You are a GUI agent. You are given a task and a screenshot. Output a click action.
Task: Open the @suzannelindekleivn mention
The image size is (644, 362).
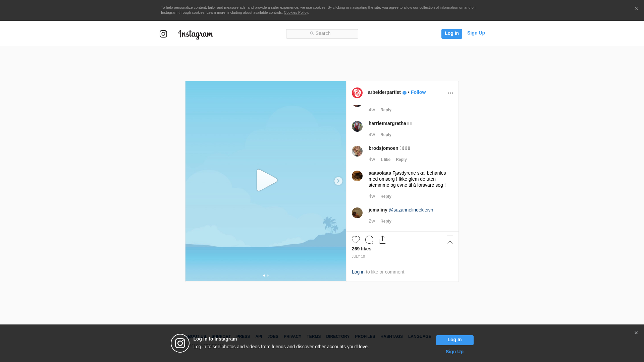411,210
